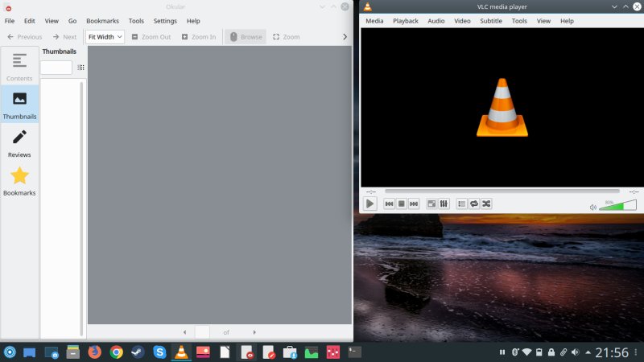
Task: Open thumbnails filter options icon
Action: pos(80,68)
